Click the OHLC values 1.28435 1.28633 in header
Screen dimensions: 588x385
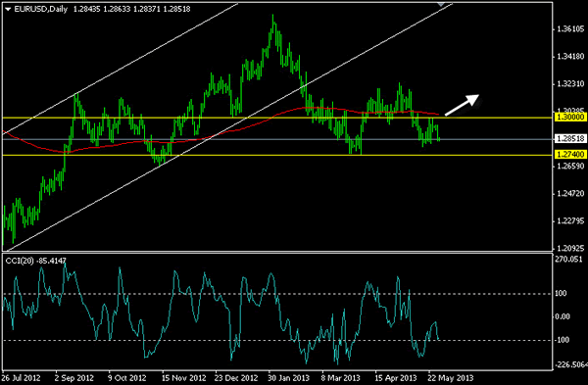102,9
